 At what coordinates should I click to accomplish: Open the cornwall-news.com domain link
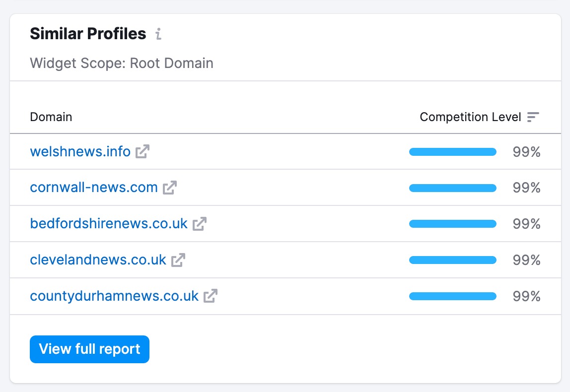[x=94, y=188]
